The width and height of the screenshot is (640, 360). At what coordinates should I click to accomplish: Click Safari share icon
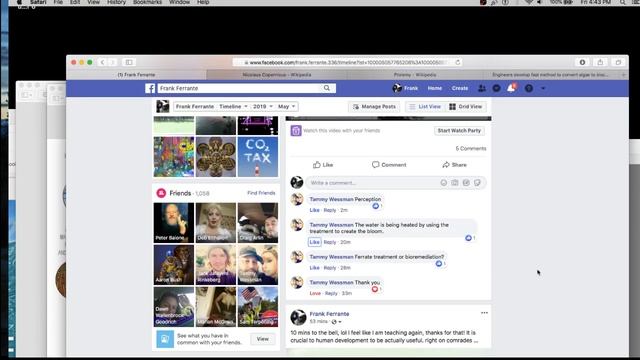(600, 62)
